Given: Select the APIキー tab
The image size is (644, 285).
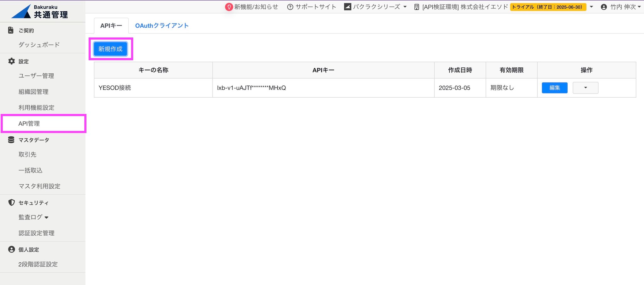Looking at the screenshot, I should 111,26.
